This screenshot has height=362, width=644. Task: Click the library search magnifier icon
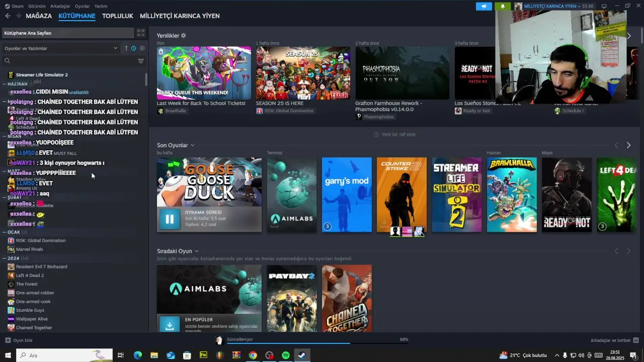[7, 61]
